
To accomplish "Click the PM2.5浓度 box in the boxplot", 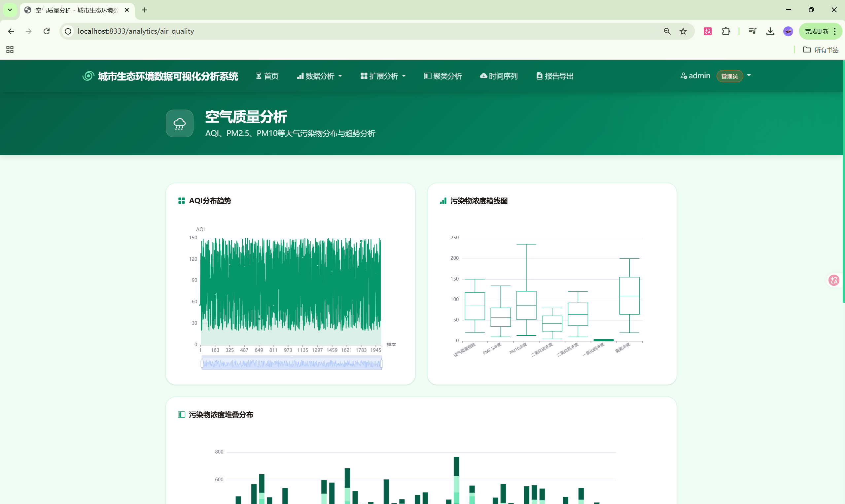I will coord(501,317).
